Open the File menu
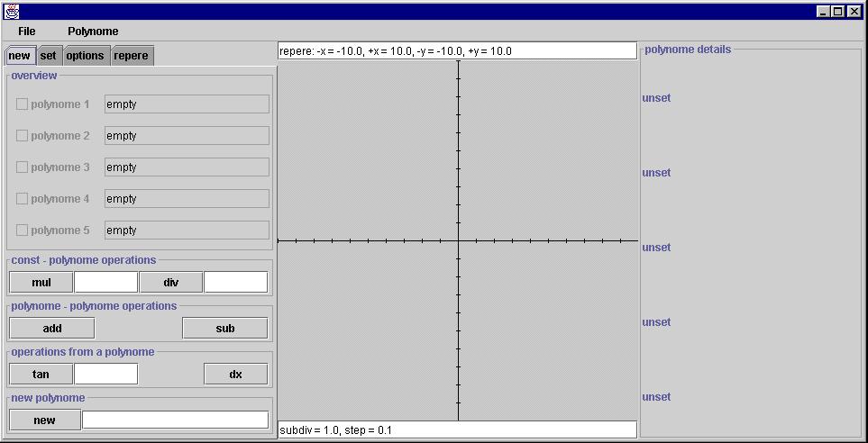The width and height of the screenshot is (868, 443). 26,31
